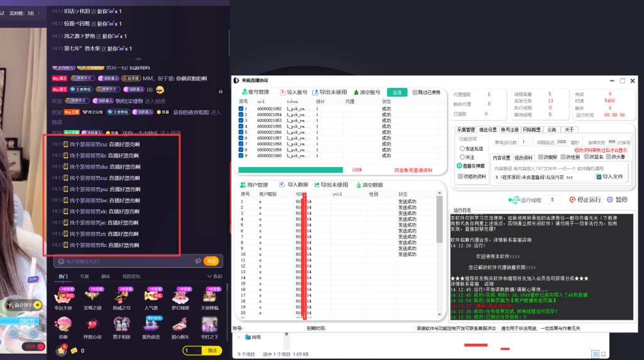Click the 导入账号 import accounts icon
Screen dimensions: 644x360
283,92
